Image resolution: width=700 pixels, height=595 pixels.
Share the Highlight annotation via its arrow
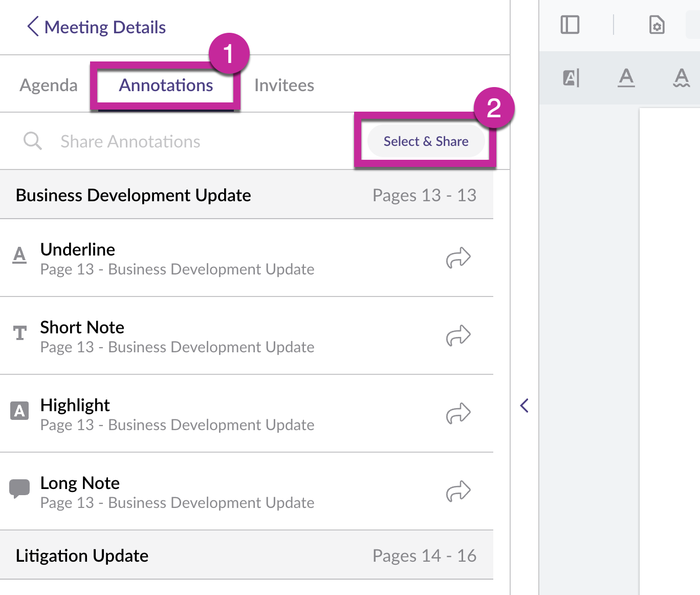pos(458,414)
